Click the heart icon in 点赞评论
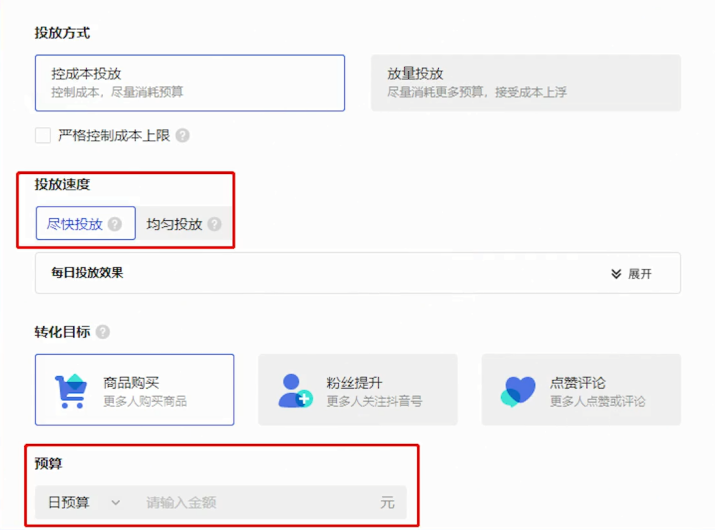The image size is (715, 530). click(518, 391)
